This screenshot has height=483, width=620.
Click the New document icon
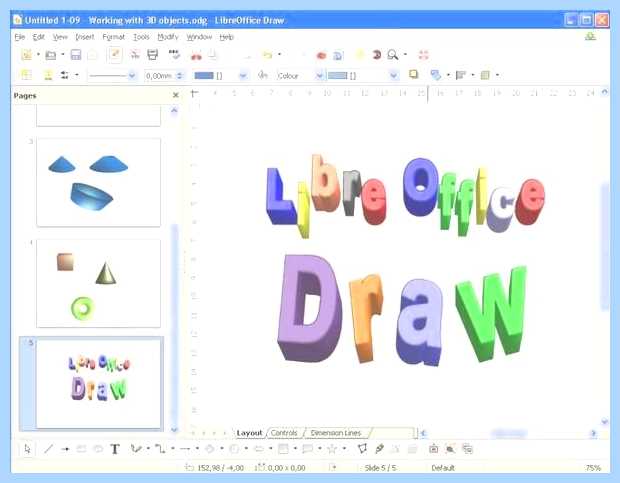26,55
